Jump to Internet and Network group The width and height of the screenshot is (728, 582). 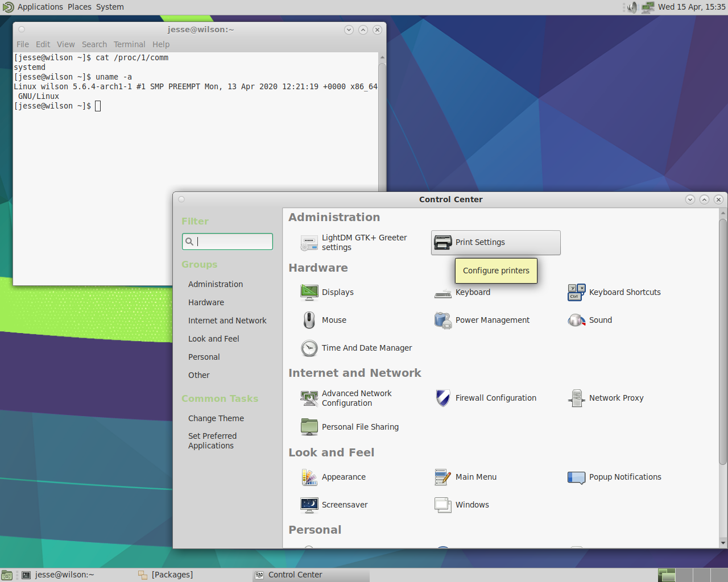(x=227, y=321)
